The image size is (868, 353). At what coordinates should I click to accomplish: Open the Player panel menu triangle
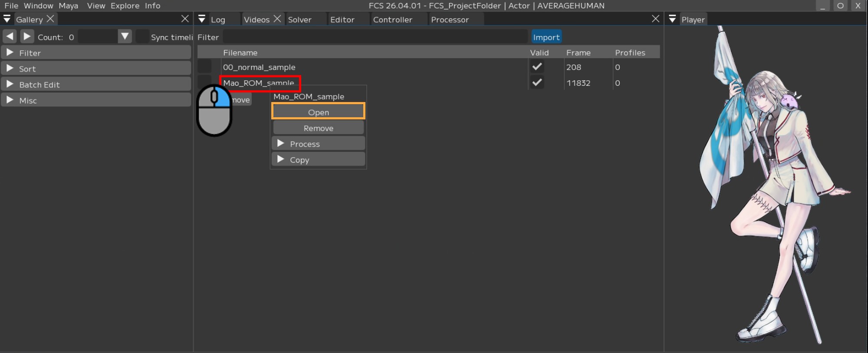coord(672,19)
